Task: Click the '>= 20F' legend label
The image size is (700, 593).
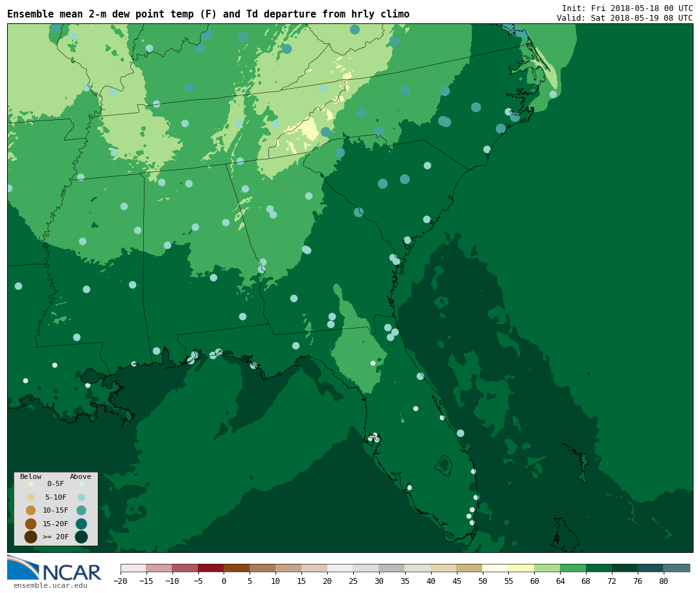Action: pos(56,537)
